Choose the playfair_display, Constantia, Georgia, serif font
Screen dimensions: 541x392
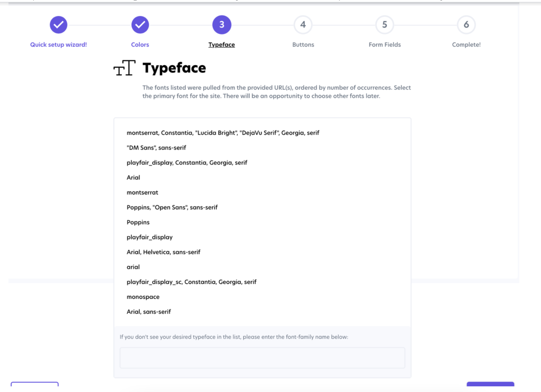pos(187,163)
